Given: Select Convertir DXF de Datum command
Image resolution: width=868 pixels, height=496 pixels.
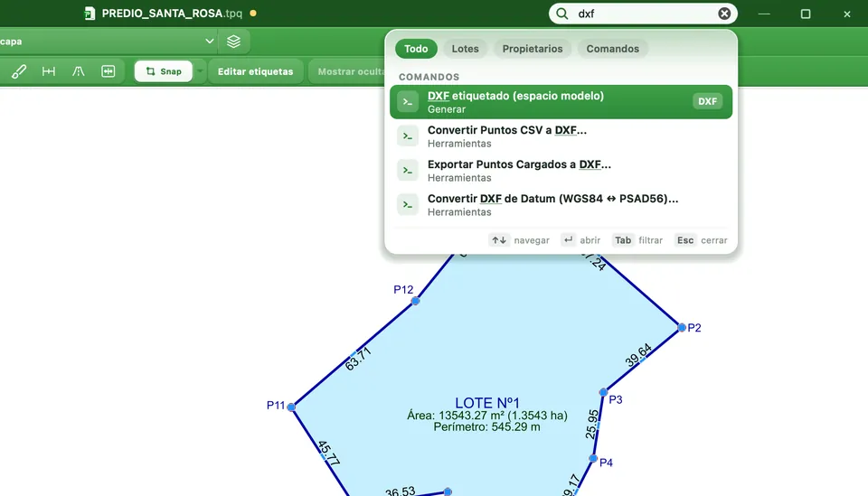Looking at the screenshot, I should [x=561, y=204].
